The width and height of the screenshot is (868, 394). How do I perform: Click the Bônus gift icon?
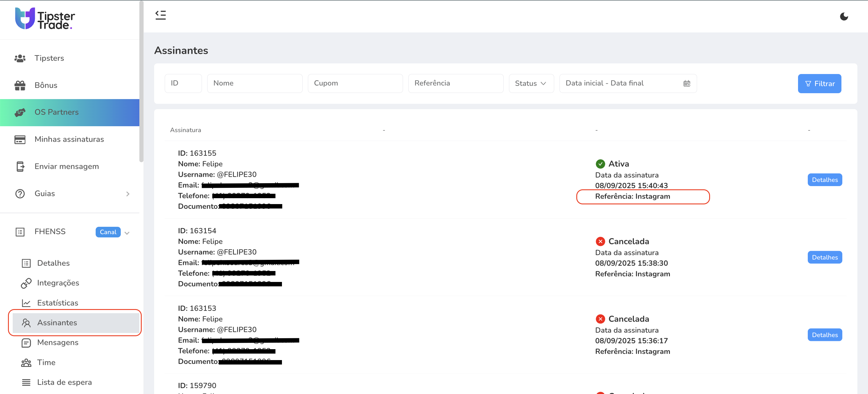pyautogui.click(x=20, y=86)
